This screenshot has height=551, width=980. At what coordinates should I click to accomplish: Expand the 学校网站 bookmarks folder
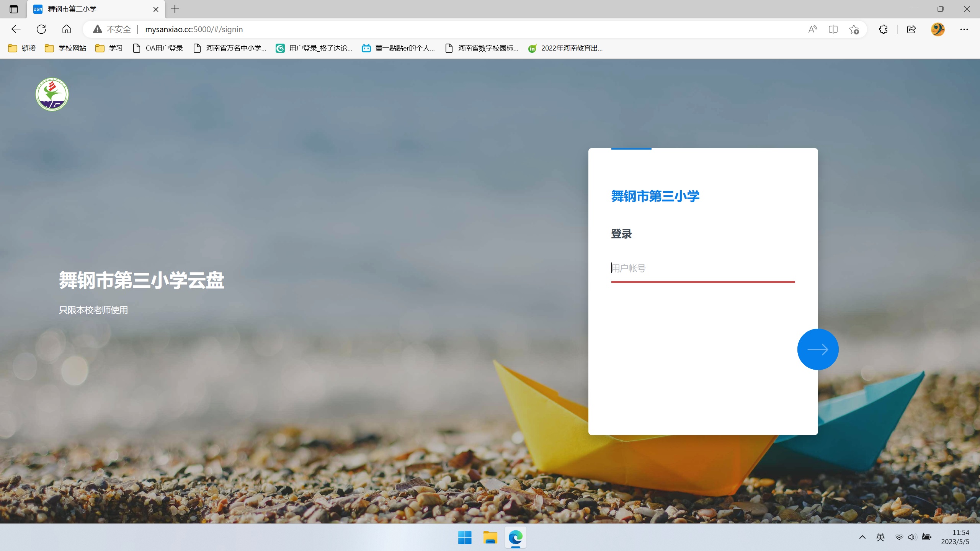pos(65,48)
